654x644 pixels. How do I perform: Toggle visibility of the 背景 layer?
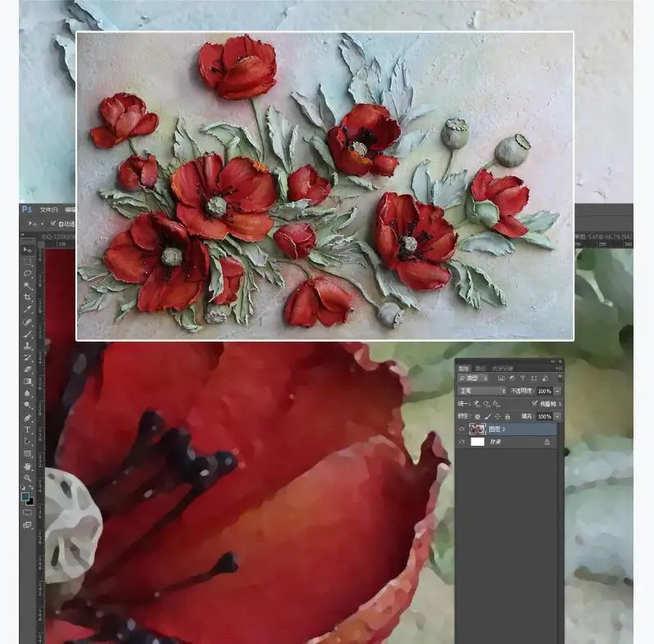[461, 442]
